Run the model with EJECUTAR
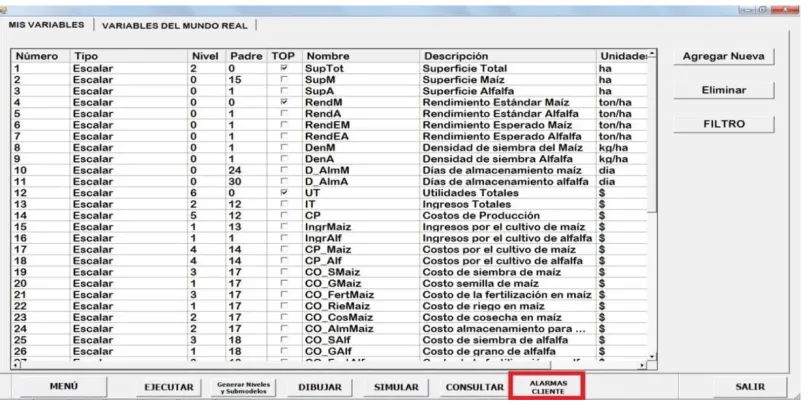The height and width of the screenshot is (408, 808). coord(169,387)
